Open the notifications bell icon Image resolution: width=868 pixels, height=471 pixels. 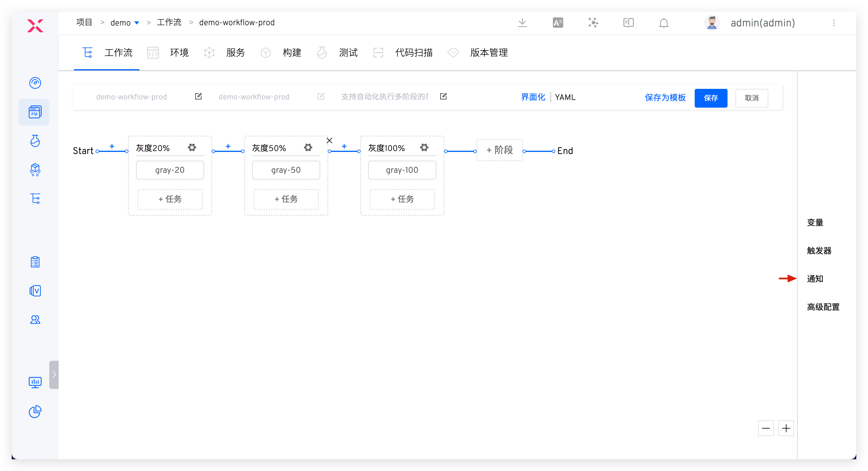pos(663,23)
